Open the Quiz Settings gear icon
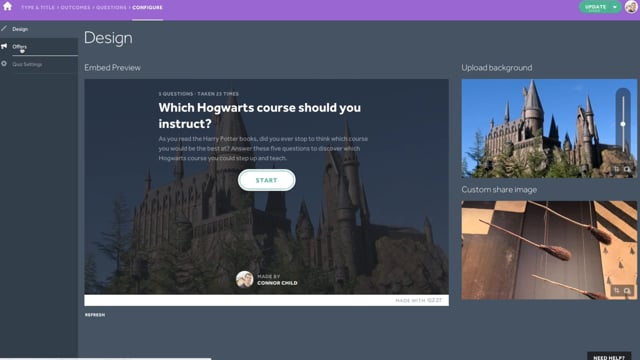 tap(4, 64)
